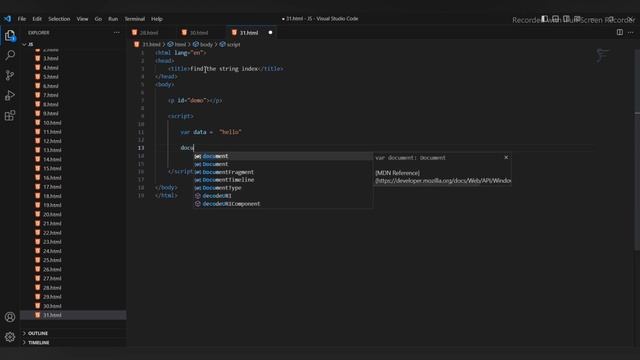Open the Run menu
The height and width of the screenshot is (360, 640).
[113, 19]
